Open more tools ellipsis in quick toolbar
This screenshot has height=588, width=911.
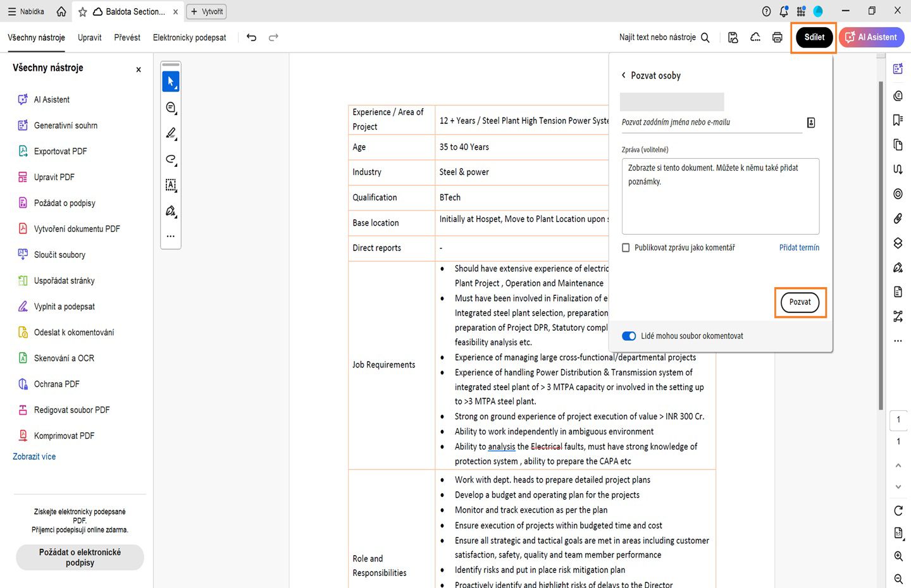coord(171,236)
